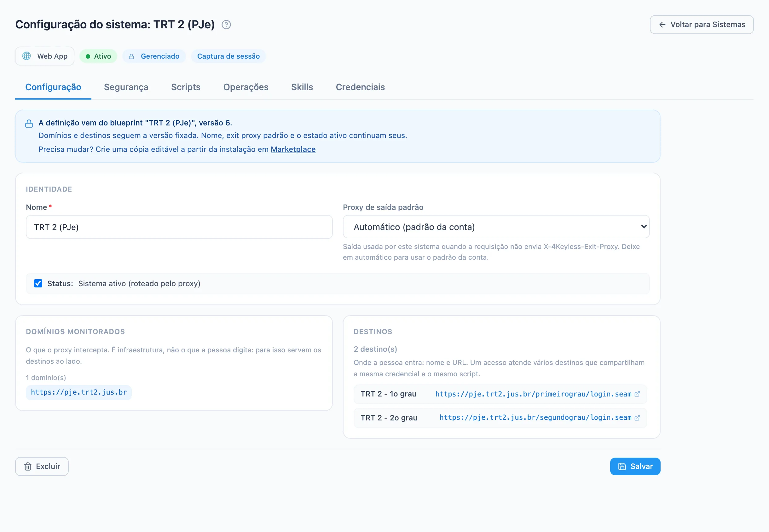Click the green dot in Ativo badge
This screenshot has width=769, height=532.
(88, 56)
